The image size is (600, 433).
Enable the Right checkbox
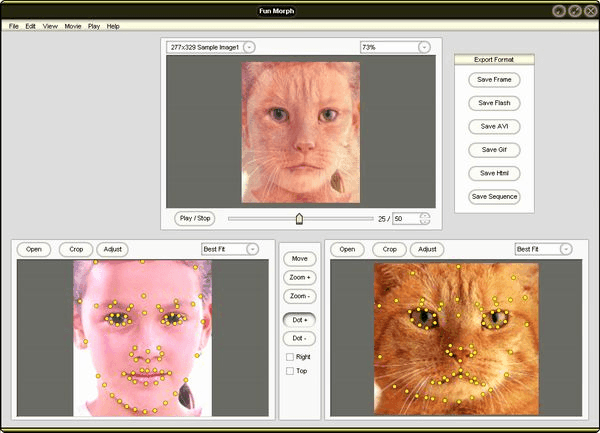click(290, 356)
